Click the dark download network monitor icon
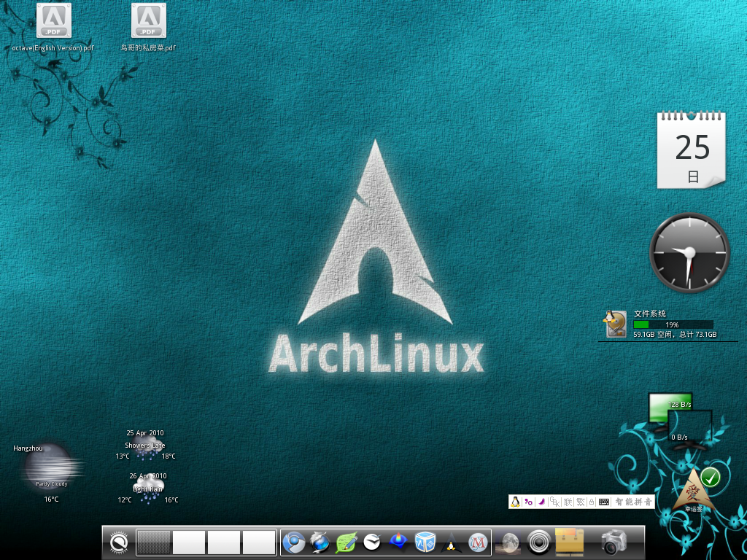The height and width of the screenshot is (560, 747). pyautogui.click(x=690, y=430)
